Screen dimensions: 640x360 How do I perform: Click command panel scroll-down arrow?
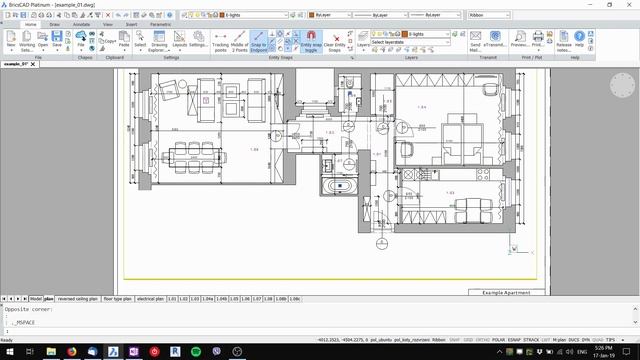tap(635, 322)
